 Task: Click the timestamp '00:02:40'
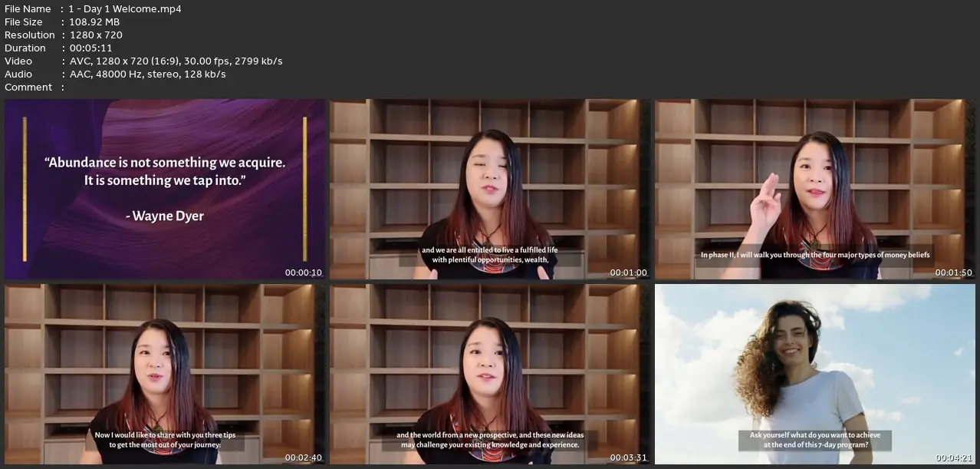click(x=304, y=458)
